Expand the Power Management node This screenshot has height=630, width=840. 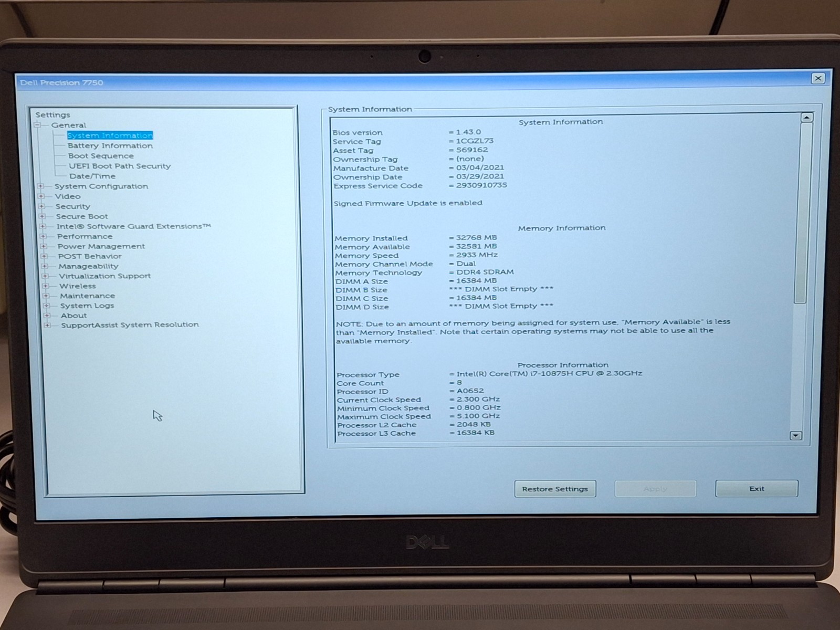44,246
